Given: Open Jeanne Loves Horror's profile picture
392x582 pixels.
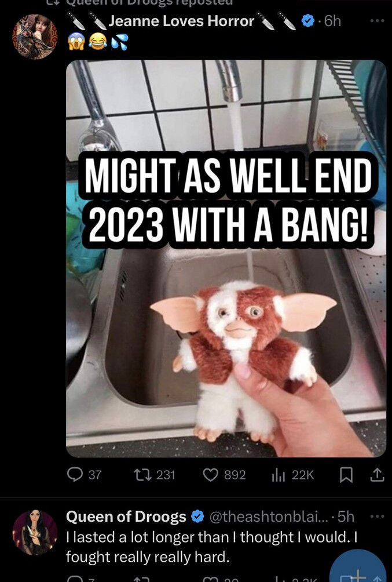Looking at the screenshot, I should click(x=35, y=37).
